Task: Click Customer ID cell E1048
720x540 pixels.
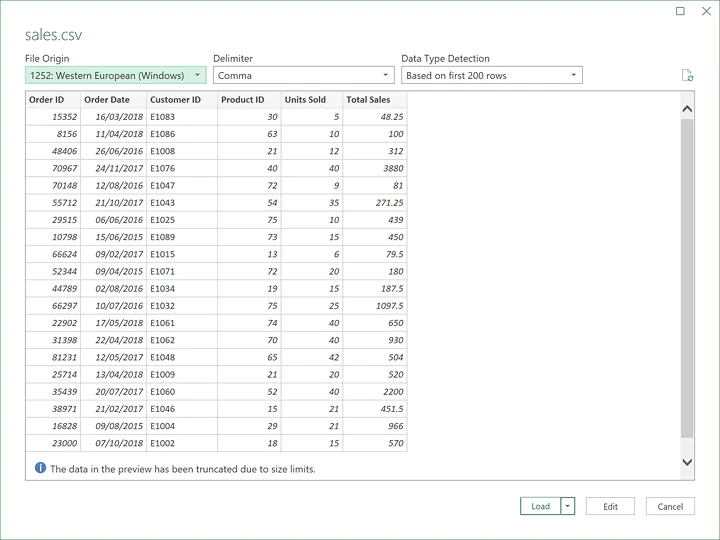Action: (182, 357)
